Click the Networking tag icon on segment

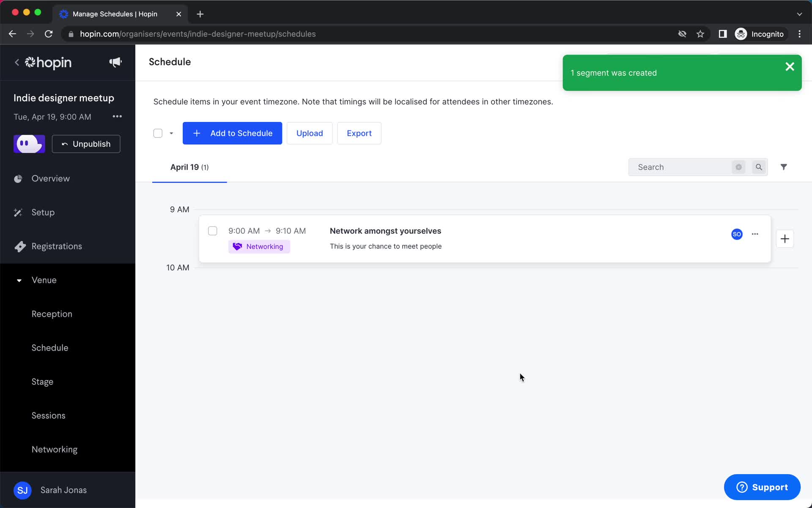click(237, 246)
